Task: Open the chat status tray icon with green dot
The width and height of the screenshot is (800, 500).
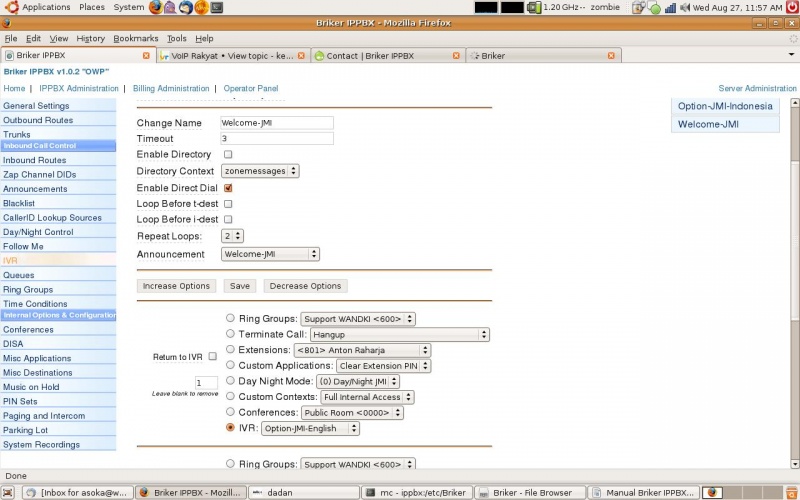Action: [x=654, y=8]
